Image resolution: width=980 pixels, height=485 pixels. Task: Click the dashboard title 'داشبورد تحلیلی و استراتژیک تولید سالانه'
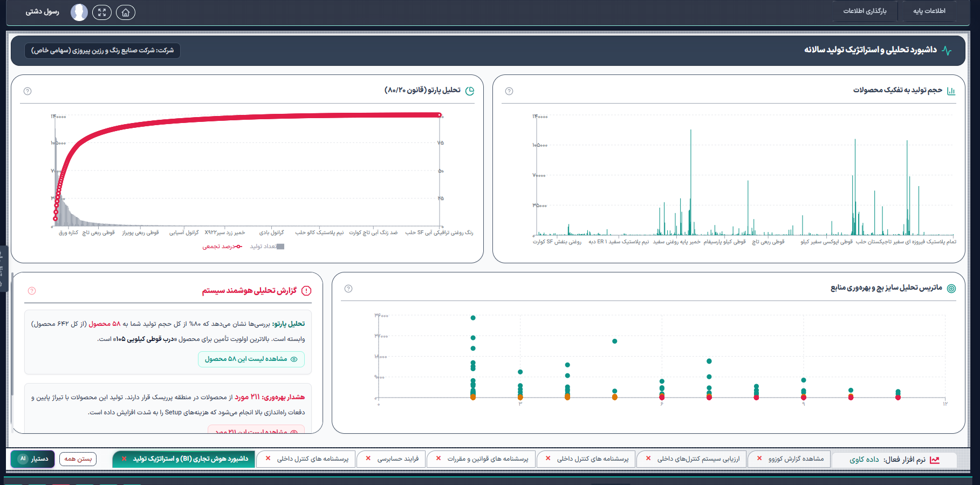coord(871,50)
